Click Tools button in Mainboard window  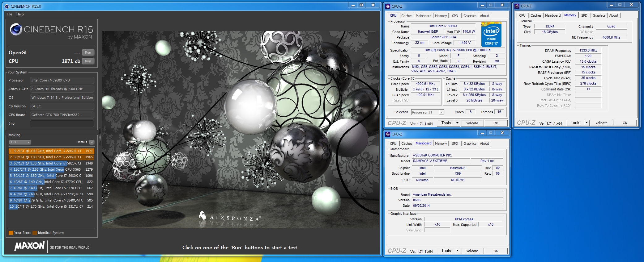pos(446,251)
